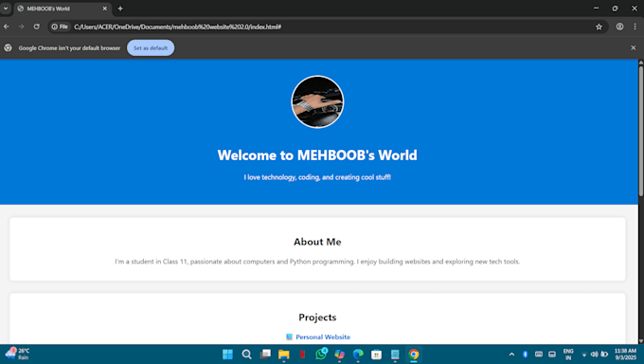
Task: Set Chrome as default browser
Action: 151,47
